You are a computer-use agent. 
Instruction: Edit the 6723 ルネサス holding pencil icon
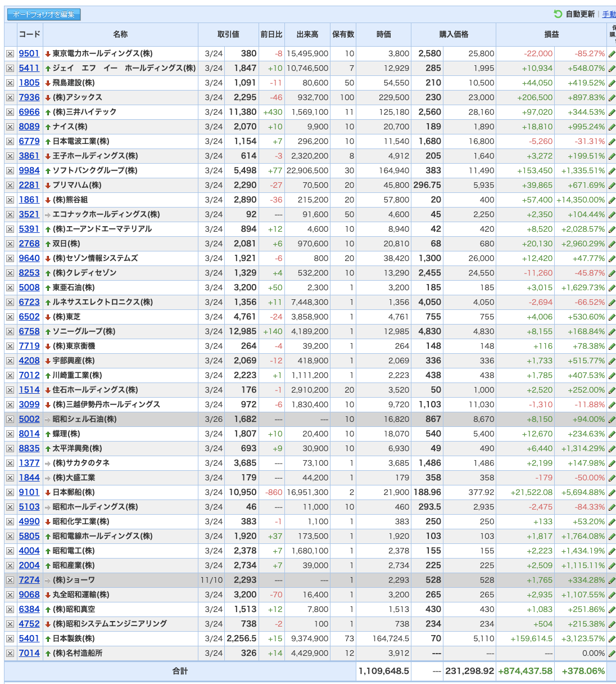tap(612, 302)
